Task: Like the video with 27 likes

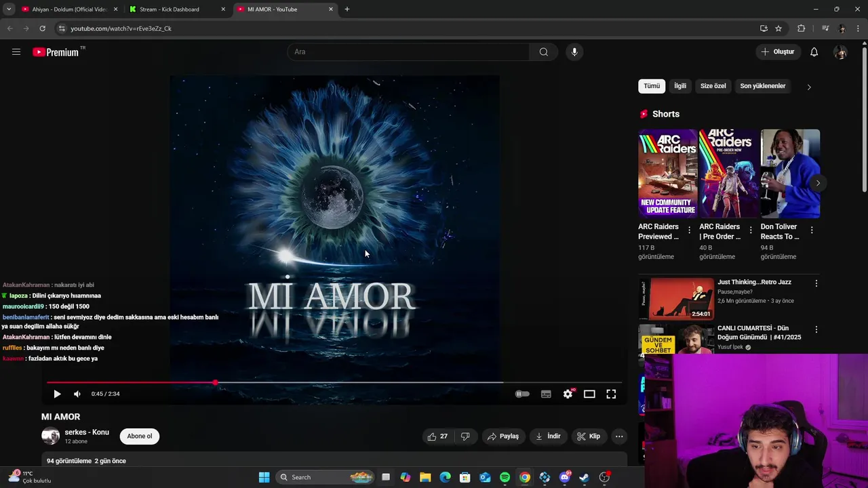Action: pyautogui.click(x=437, y=436)
